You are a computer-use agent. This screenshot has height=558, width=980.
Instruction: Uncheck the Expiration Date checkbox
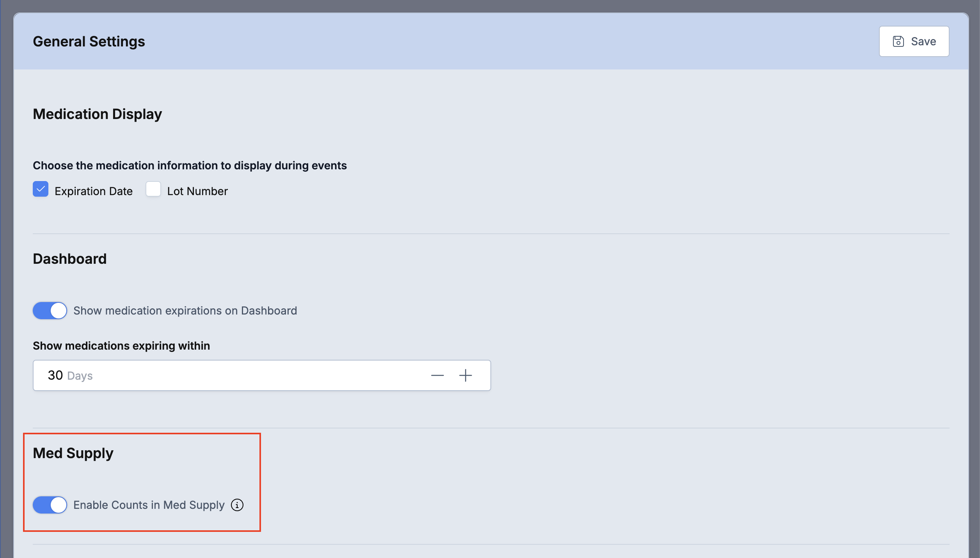41,189
